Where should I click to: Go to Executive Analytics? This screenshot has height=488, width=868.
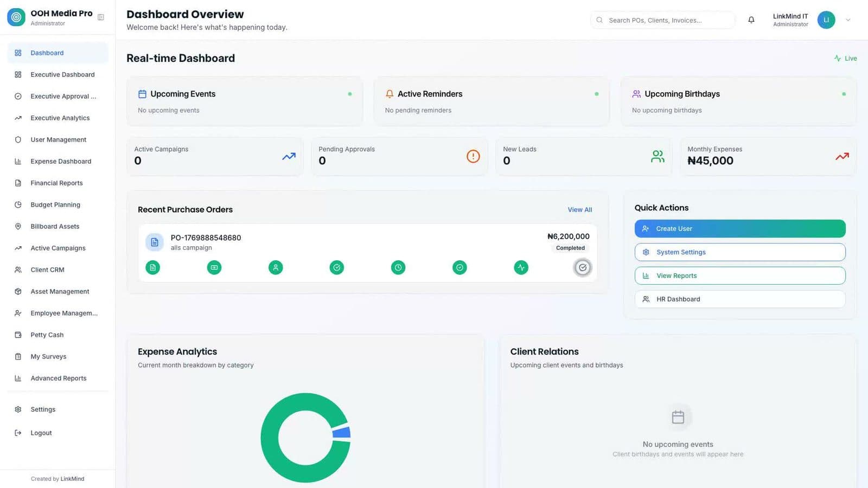58,118
